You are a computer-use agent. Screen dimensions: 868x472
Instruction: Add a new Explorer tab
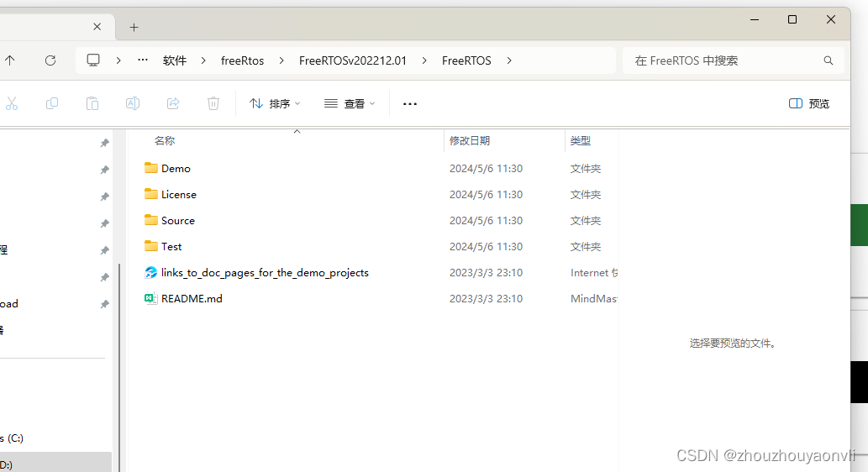[134, 27]
